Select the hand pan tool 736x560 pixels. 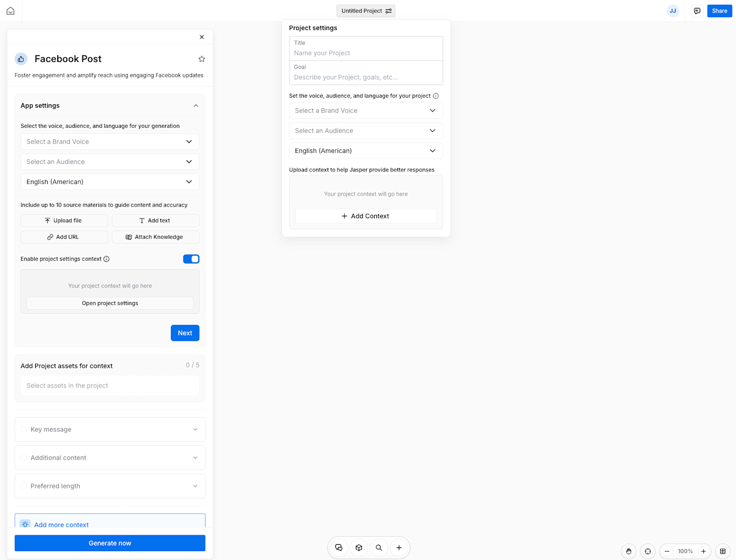[629, 551]
